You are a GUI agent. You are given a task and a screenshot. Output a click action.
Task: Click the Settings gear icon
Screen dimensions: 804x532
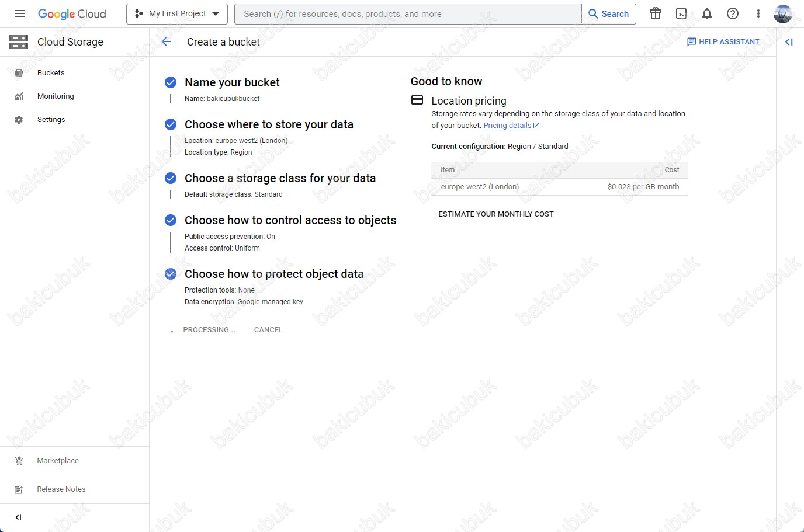(x=19, y=119)
